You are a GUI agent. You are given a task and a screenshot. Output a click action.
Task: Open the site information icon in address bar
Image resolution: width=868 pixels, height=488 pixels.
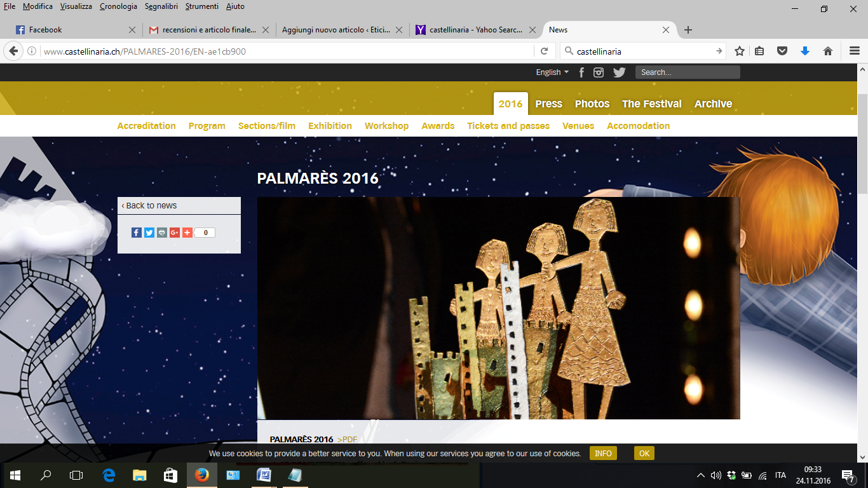click(32, 51)
